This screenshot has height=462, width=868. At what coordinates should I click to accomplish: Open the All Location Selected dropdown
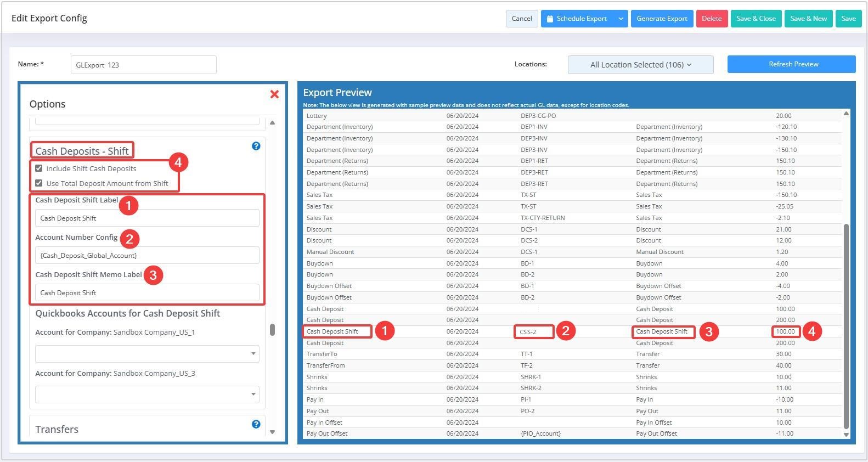tap(640, 65)
